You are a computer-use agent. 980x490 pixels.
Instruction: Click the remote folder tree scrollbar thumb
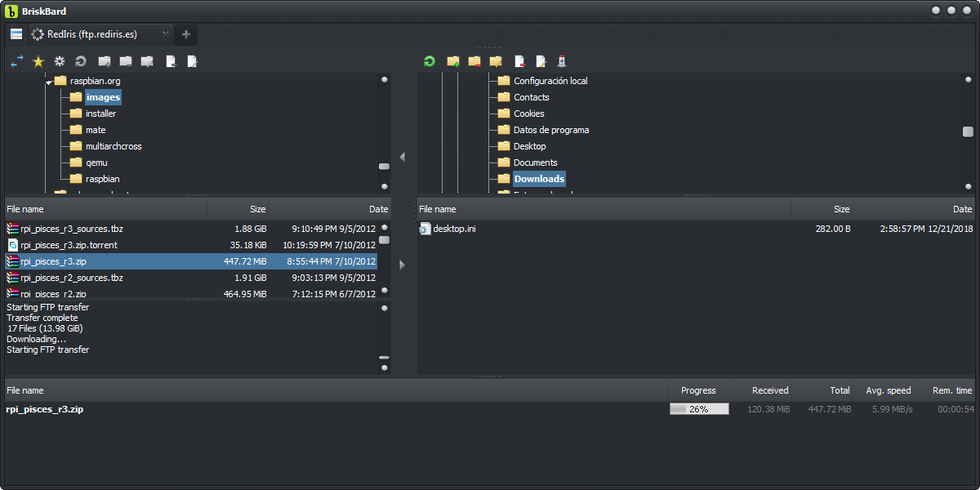(384, 166)
